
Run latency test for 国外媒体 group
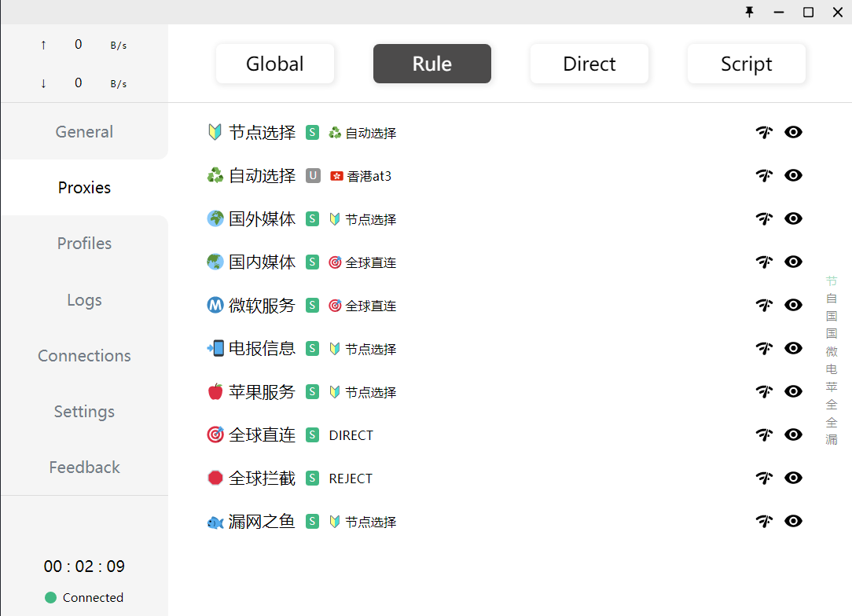pos(764,218)
